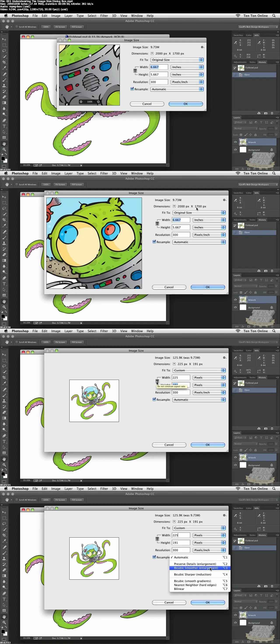This screenshot has width=280, height=644.
Task: Hide the Artwork layer in the alien-face frame
Action: pos(235,300)
